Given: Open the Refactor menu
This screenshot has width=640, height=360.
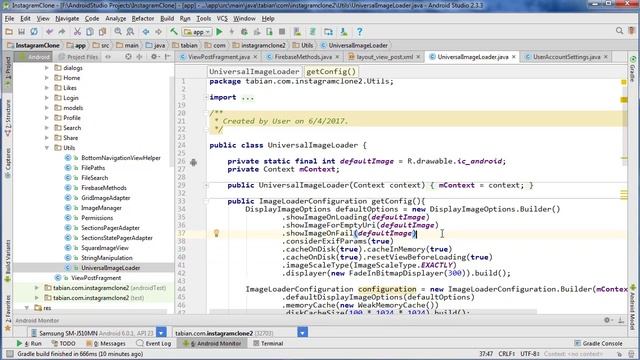Looking at the screenshot, I should 143,18.
